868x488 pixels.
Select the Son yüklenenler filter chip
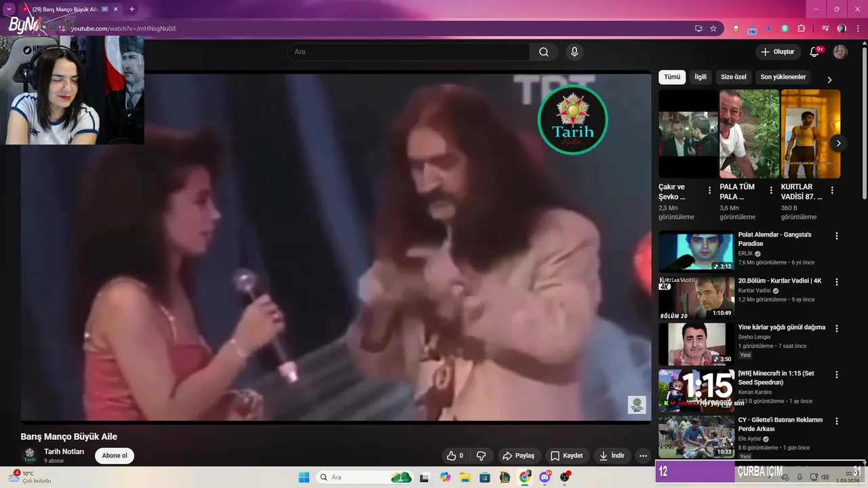(x=783, y=77)
